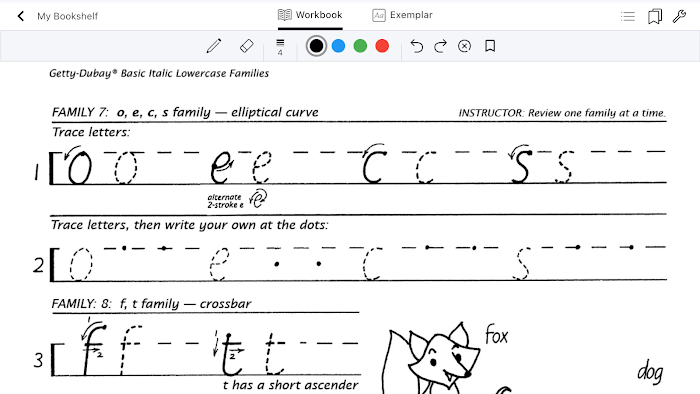Image resolution: width=700 pixels, height=394 pixels.
Task: Open the table of contents list
Action: [628, 17]
